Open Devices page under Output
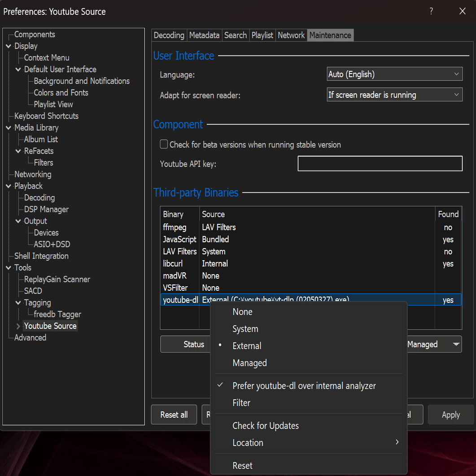This screenshot has width=476, height=476. click(46, 232)
